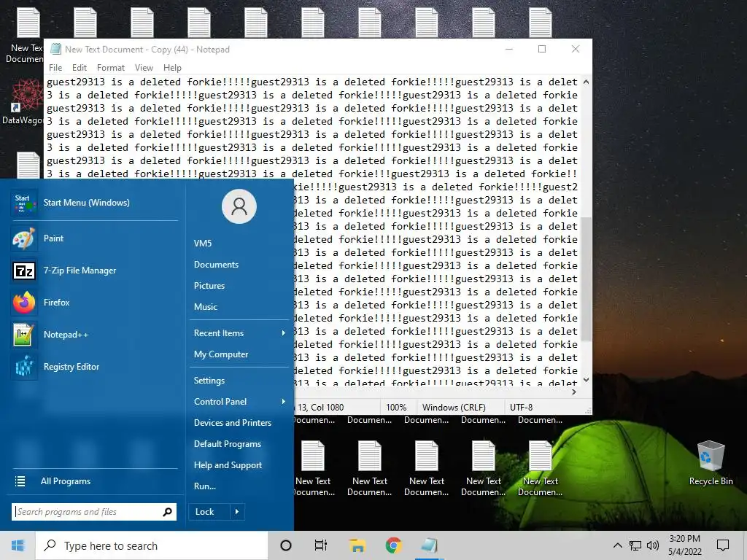
Task: Click the 100% zoom status entry
Action: pyautogui.click(x=396, y=408)
